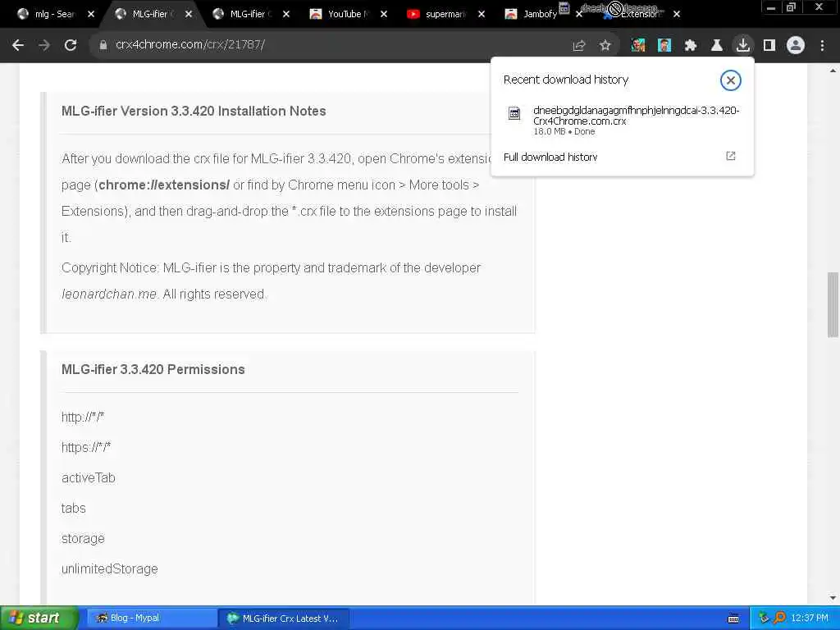Open the Extensions puzzle piece menu
This screenshot has width=840, height=630.
pos(691,46)
